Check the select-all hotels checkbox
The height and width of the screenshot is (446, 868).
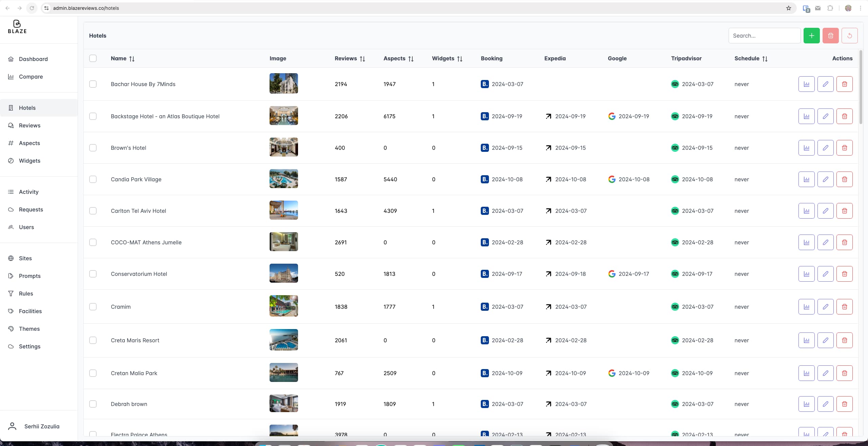[93, 58]
